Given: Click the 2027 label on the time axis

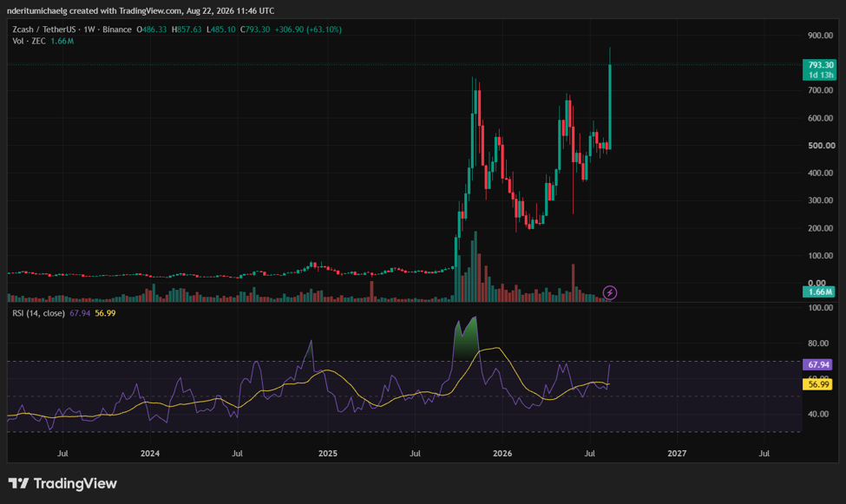Looking at the screenshot, I should click(x=677, y=454).
